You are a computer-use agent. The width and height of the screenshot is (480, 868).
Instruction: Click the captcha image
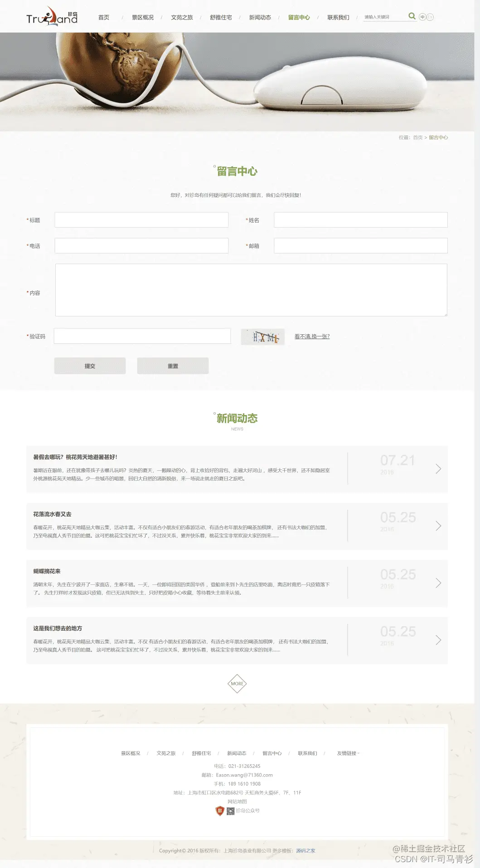(x=263, y=337)
